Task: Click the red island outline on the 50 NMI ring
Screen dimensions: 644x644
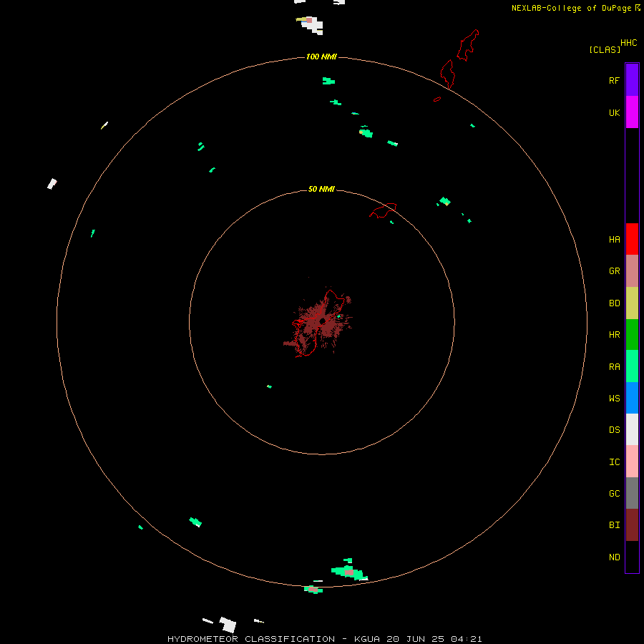Action: [x=383, y=210]
